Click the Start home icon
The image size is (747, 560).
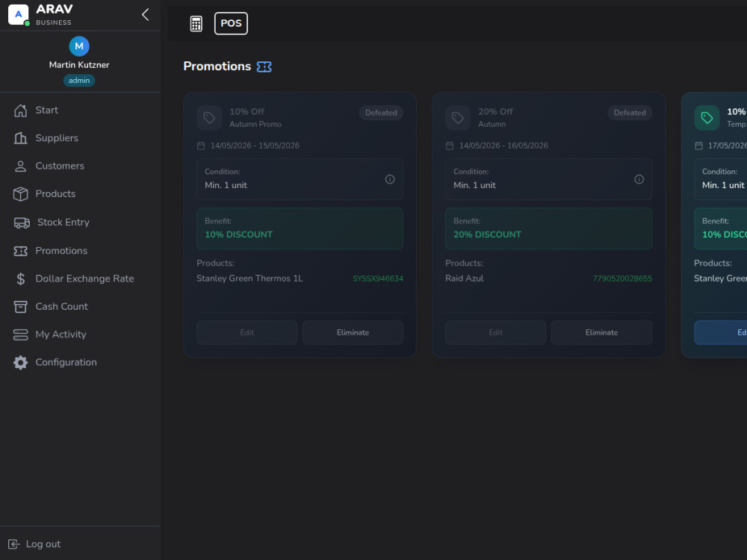[x=20, y=111]
